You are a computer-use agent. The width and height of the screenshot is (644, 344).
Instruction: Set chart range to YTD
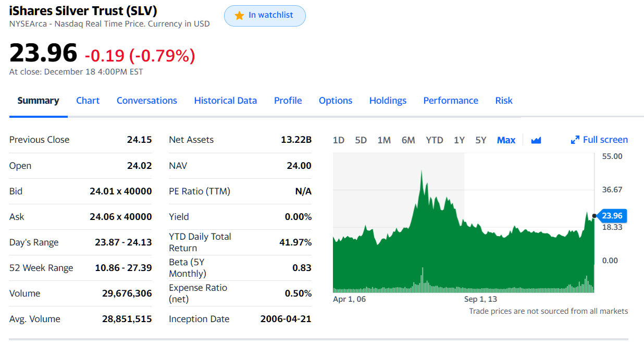(x=435, y=140)
